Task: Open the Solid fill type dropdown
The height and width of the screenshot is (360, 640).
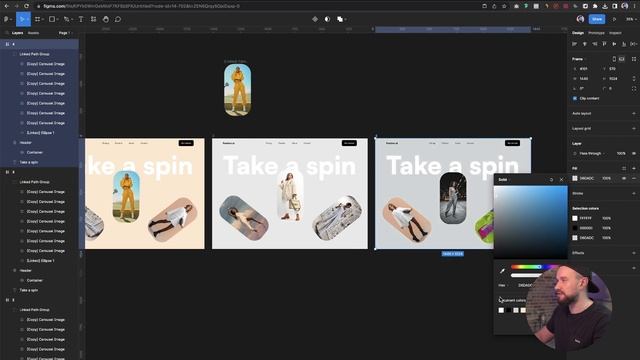Action: 503,180
